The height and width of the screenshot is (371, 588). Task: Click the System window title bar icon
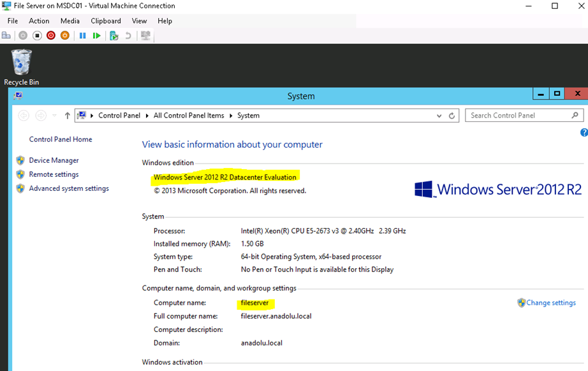[18, 95]
